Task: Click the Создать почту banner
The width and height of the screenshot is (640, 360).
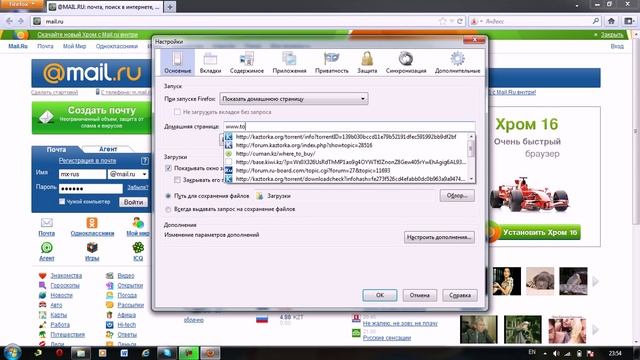Action: coord(91,118)
